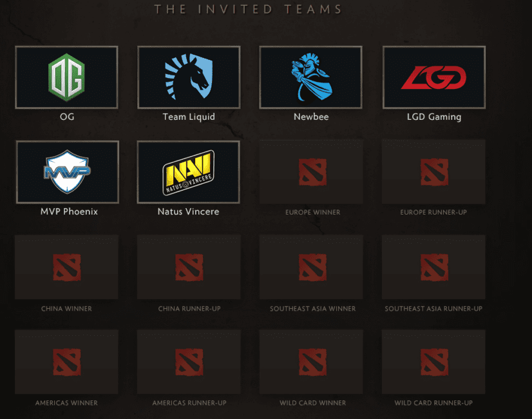Open the Natus Vincere logo card

tap(188, 172)
